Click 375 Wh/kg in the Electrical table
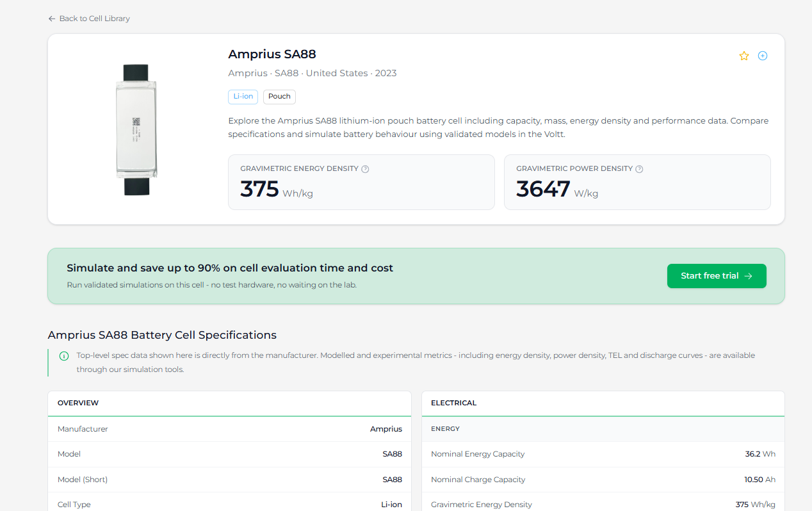 (756, 505)
